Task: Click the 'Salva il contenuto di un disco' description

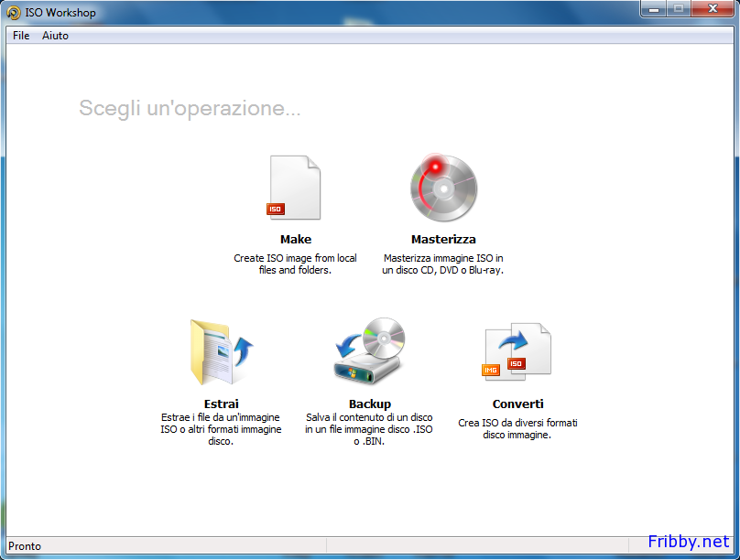Action: click(x=369, y=428)
